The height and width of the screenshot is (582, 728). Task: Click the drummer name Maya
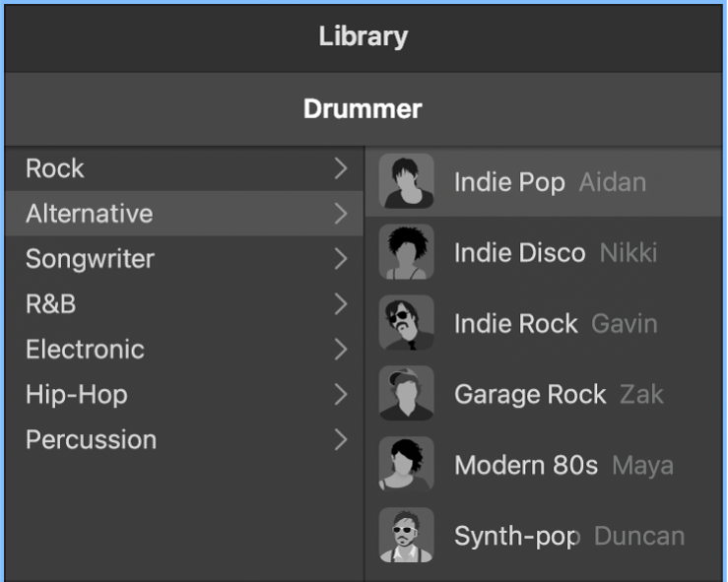coord(642,466)
